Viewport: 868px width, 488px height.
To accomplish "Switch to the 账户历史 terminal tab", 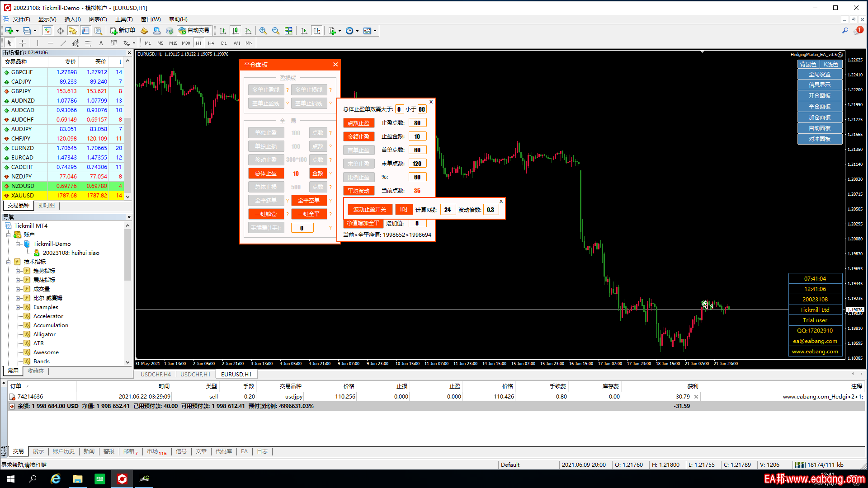I will [63, 451].
